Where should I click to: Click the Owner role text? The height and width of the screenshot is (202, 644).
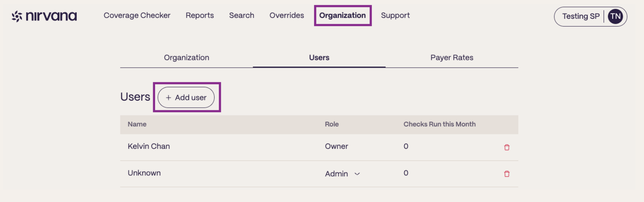tap(336, 146)
